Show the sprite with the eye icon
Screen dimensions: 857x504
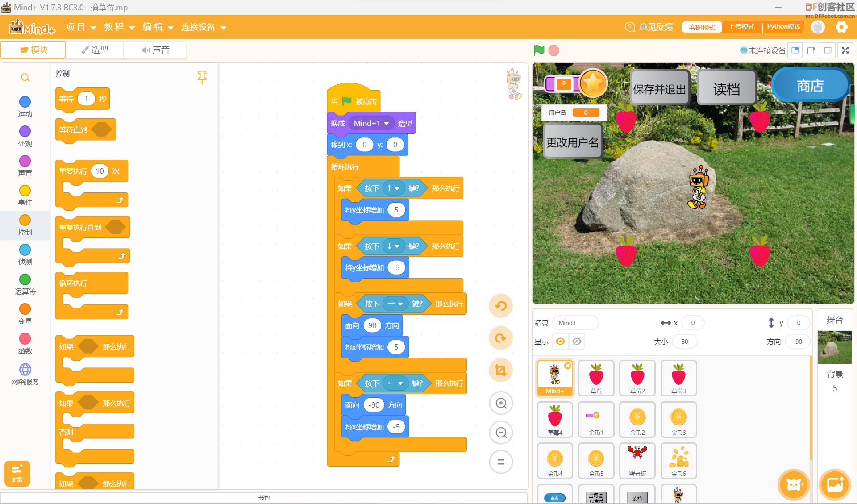[x=561, y=342]
